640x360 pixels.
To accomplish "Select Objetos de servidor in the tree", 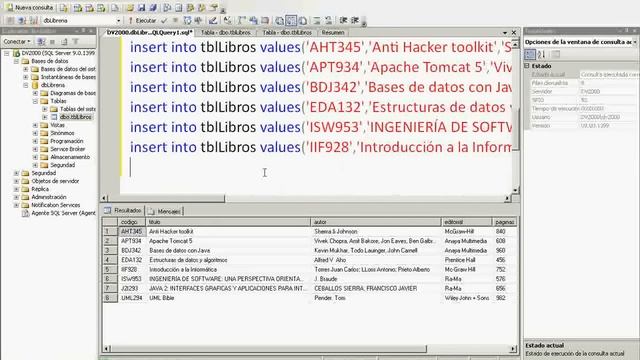I will click(55, 181).
